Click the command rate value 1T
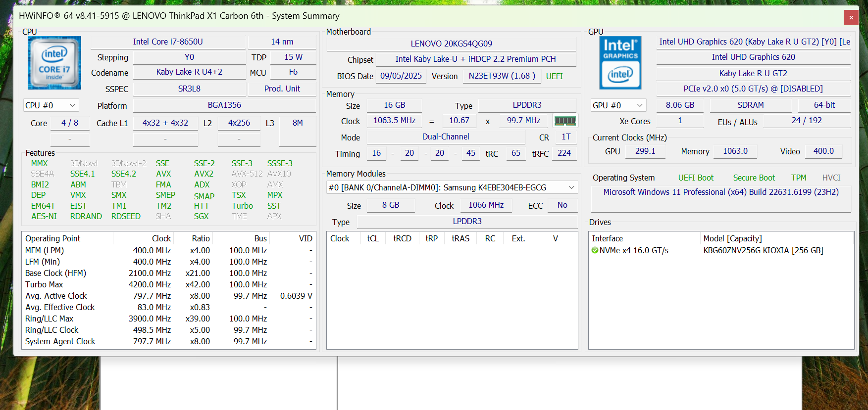Screen dimensions: 868x410 (x=566, y=137)
